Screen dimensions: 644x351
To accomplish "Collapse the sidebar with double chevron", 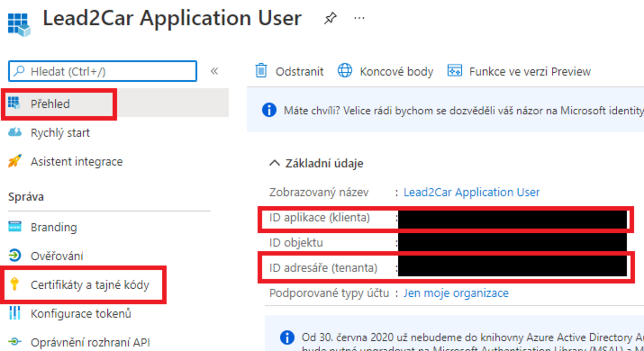I will [214, 71].
